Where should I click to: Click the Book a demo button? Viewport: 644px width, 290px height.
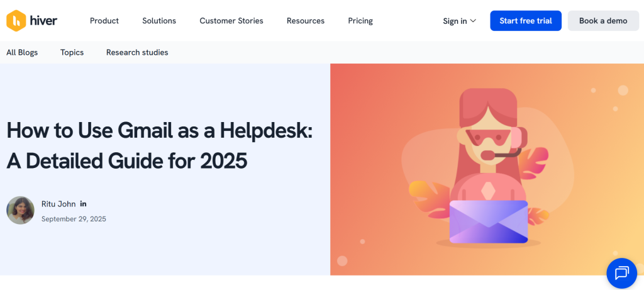tap(603, 21)
